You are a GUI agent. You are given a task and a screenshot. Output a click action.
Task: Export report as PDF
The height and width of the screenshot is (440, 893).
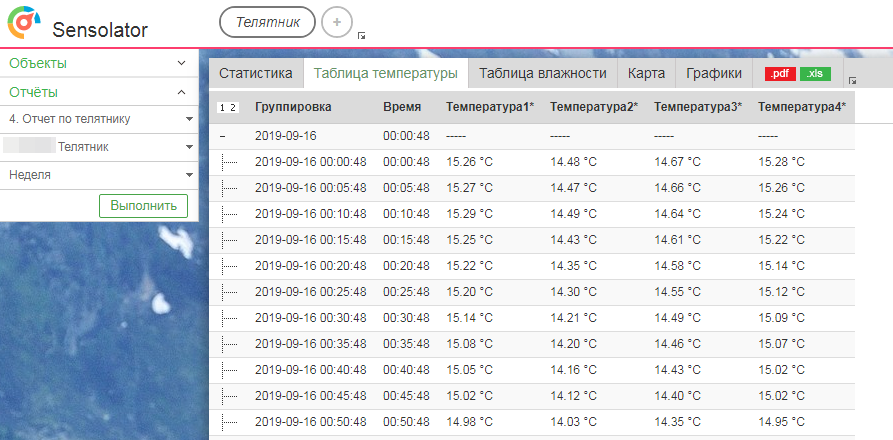[x=780, y=74]
